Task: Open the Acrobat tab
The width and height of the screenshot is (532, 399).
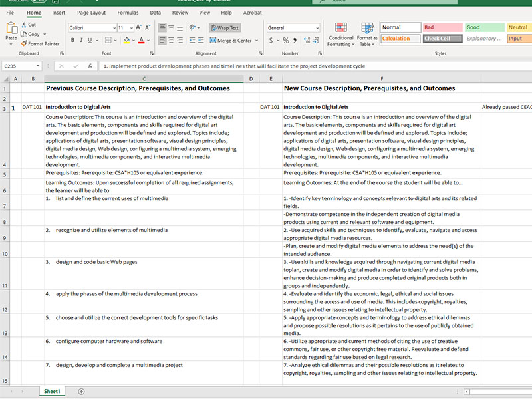Action: [252, 13]
